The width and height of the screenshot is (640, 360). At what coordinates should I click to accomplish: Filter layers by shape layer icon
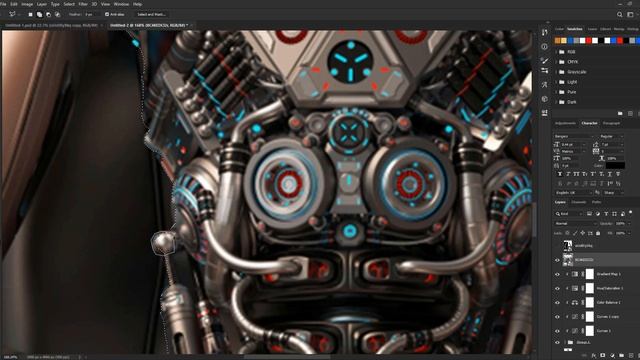pyautogui.click(x=614, y=214)
